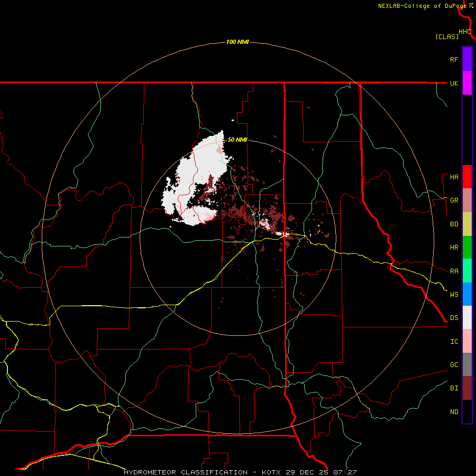Viewport: 476px width, 476px height.
Task: Click the HA red legend swatch
Action: [x=467, y=177]
